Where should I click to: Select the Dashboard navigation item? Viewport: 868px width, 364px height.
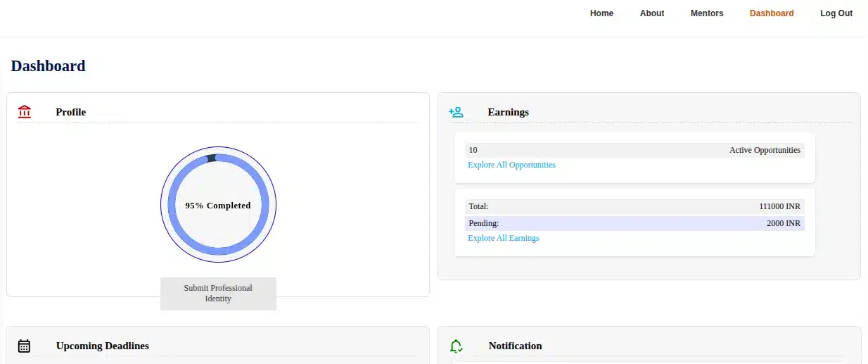(x=771, y=13)
